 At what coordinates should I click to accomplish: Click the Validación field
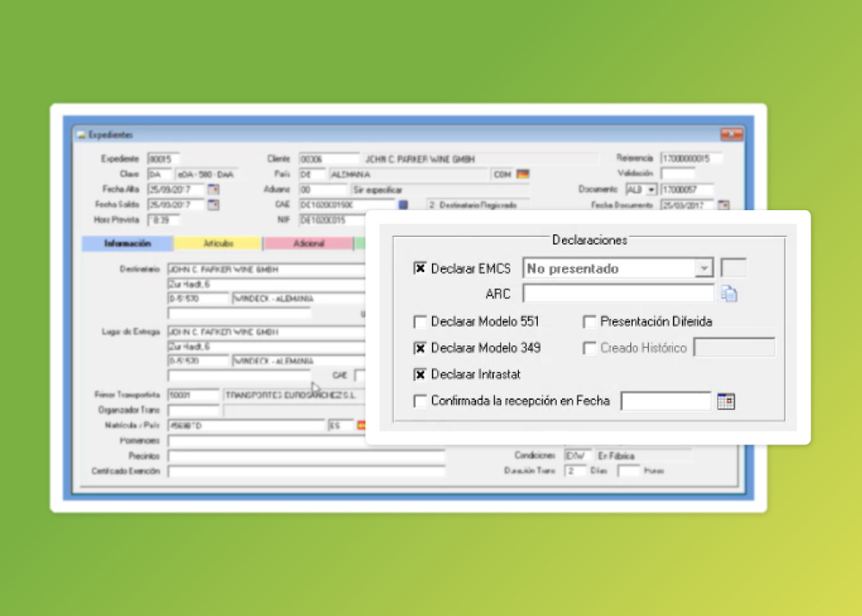678,174
